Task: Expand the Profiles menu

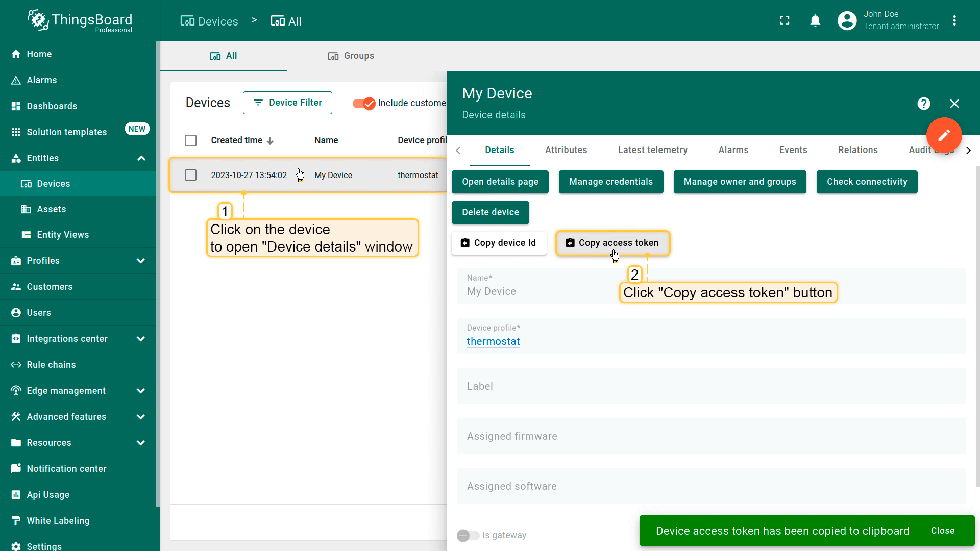Action: (141, 261)
